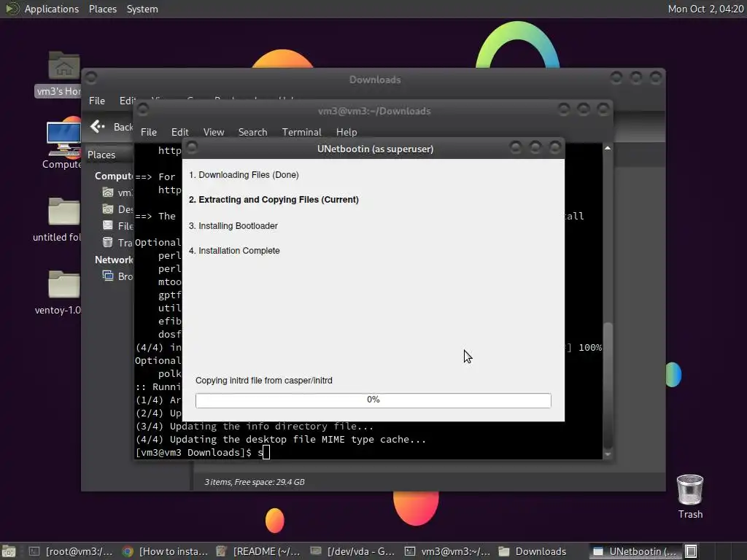
Task: Open the terminal's Edit menu
Action: tap(179, 132)
